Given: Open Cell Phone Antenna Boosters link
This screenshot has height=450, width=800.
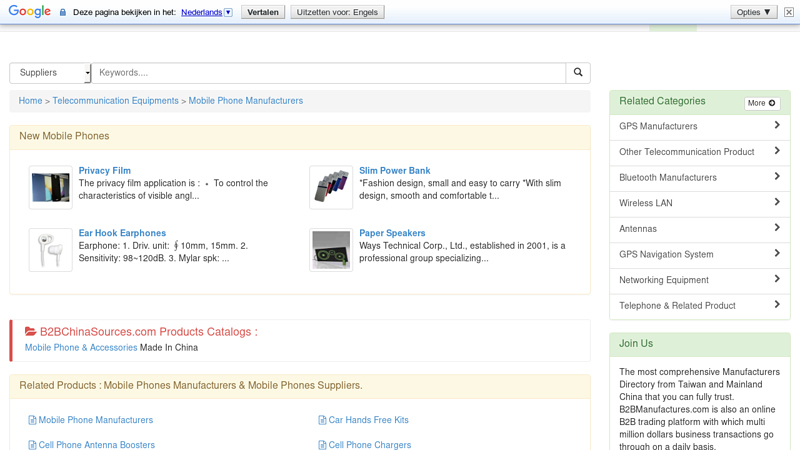Looking at the screenshot, I should [96, 444].
